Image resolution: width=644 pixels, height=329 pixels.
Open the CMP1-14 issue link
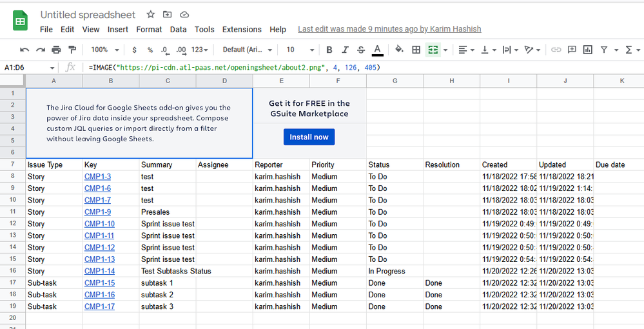[x=99, y=272]
